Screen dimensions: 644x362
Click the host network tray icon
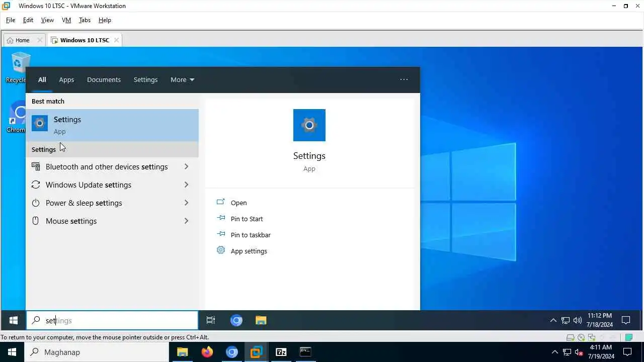pos(567,352)
